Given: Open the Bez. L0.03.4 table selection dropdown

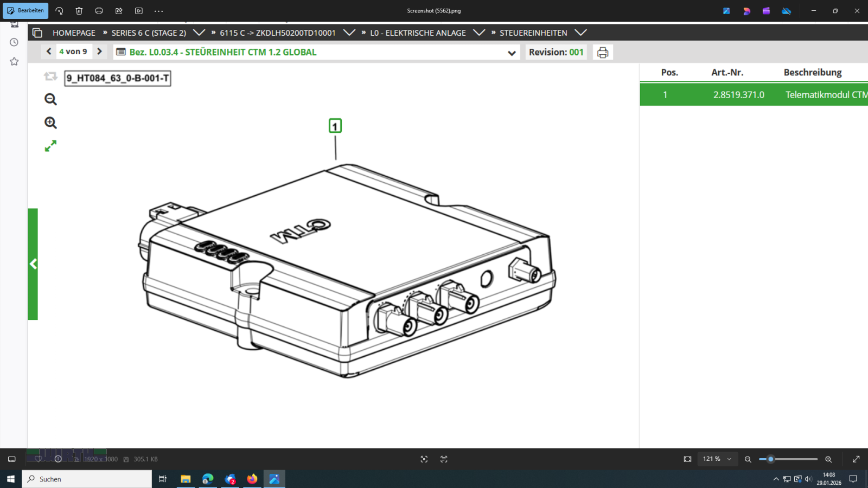Looking at the screenshot, I should pos(511,53).
